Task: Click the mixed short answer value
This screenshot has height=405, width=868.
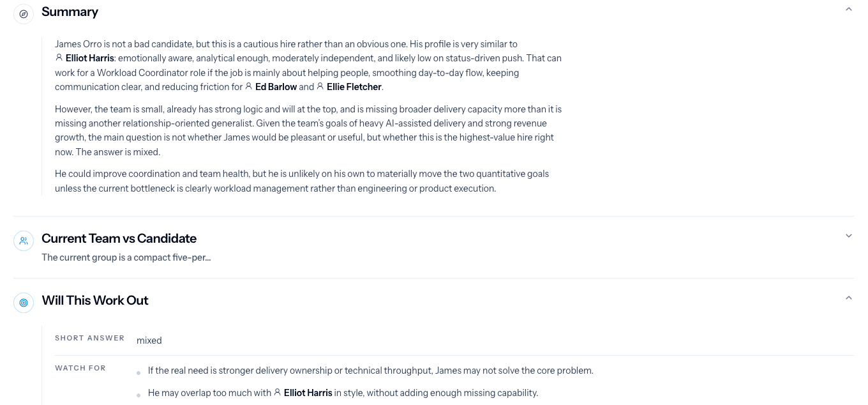Action: tap(149, 340)
